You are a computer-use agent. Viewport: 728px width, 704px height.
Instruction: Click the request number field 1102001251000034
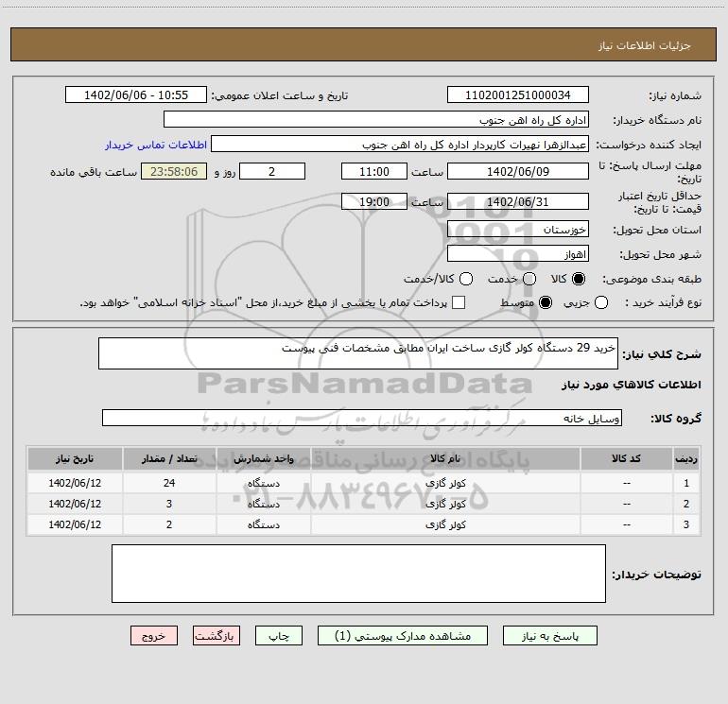click(518, 95)
